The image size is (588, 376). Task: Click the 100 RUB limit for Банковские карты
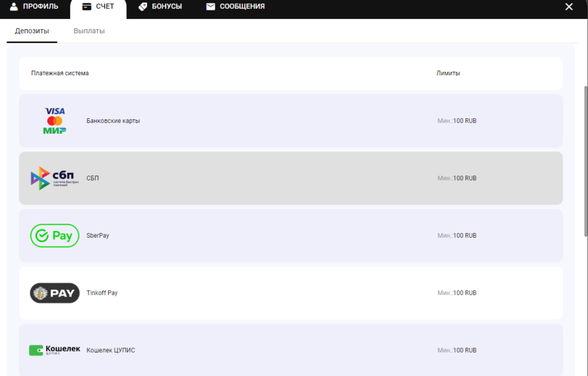[x=465, y=121]
